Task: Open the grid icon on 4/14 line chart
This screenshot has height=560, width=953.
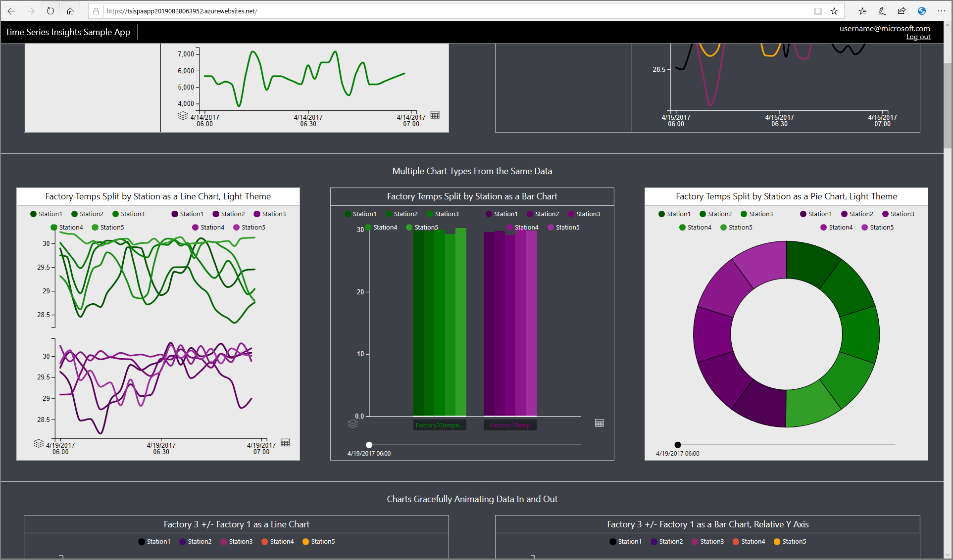Action: coord(435,115)
